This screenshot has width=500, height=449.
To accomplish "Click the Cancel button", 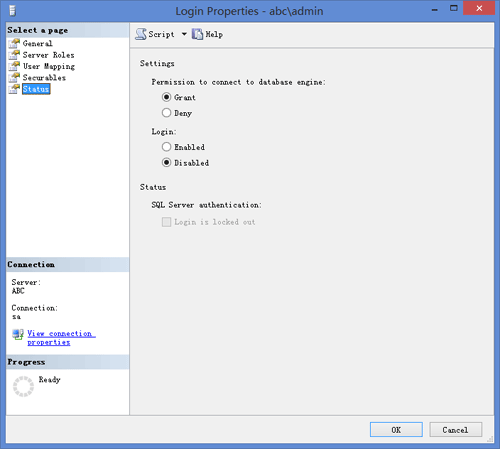I will [456, 430].
